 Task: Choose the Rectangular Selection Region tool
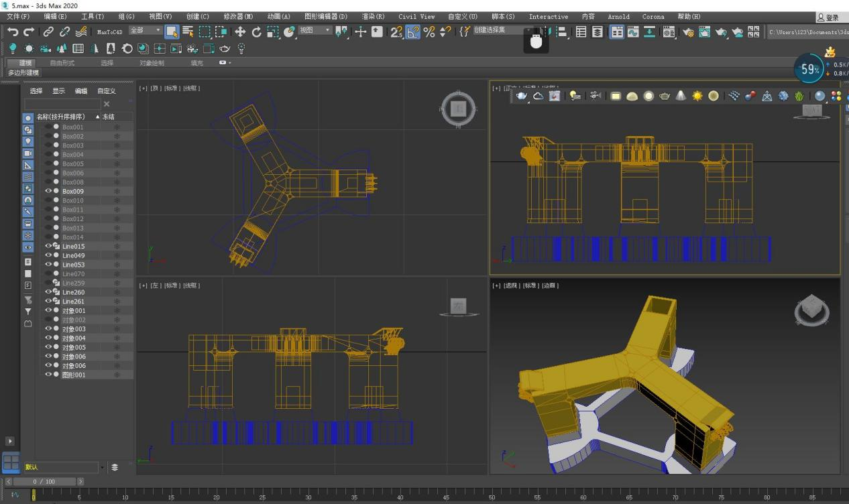point(205,31)
